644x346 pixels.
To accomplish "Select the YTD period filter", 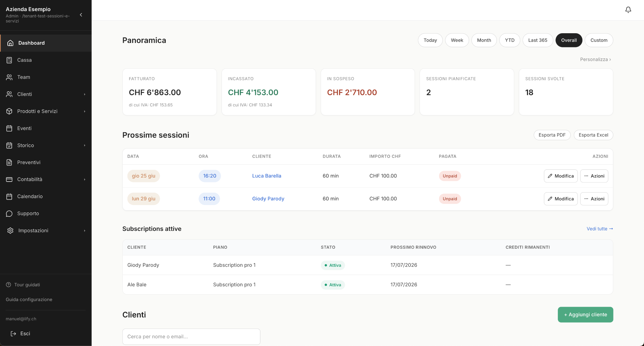I will click(509, 40).
